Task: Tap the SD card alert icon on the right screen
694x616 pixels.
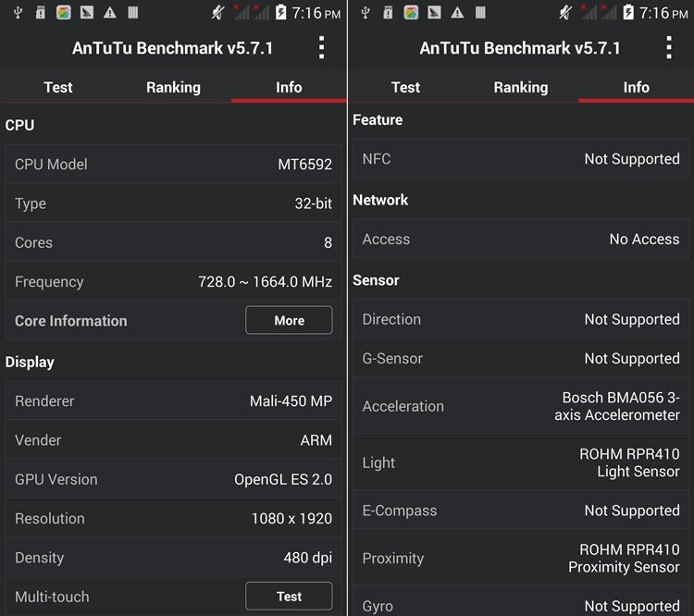Action: (387, 13)
